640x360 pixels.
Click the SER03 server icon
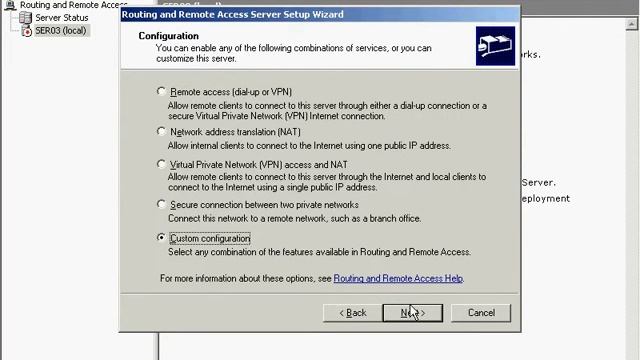[x=26, y=31]
